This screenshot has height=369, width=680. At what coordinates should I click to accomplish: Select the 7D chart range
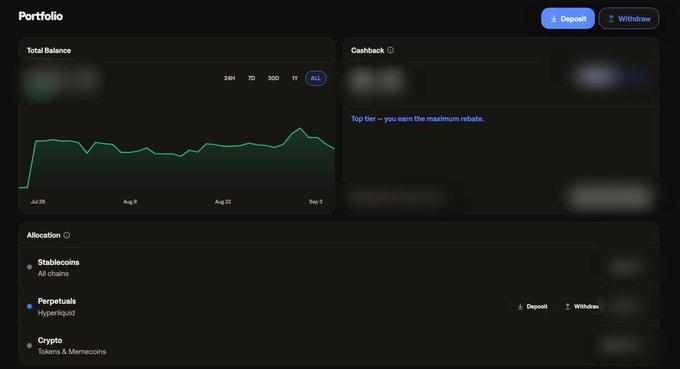[x=252, y=78]
